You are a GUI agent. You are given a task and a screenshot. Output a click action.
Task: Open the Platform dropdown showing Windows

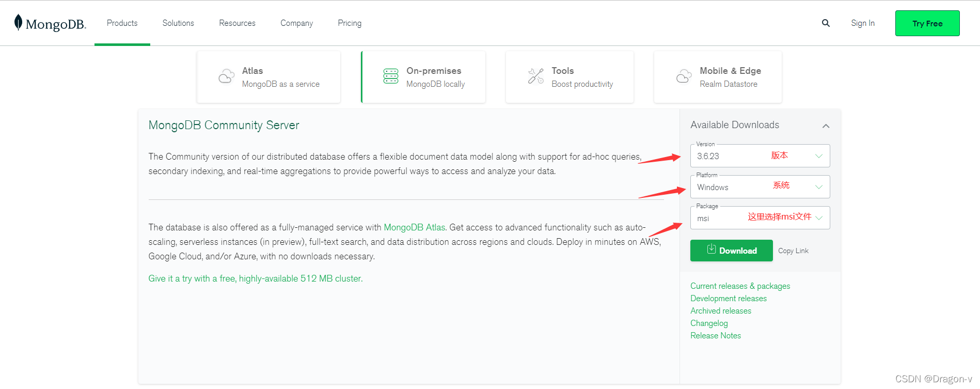tap(760, 186)
